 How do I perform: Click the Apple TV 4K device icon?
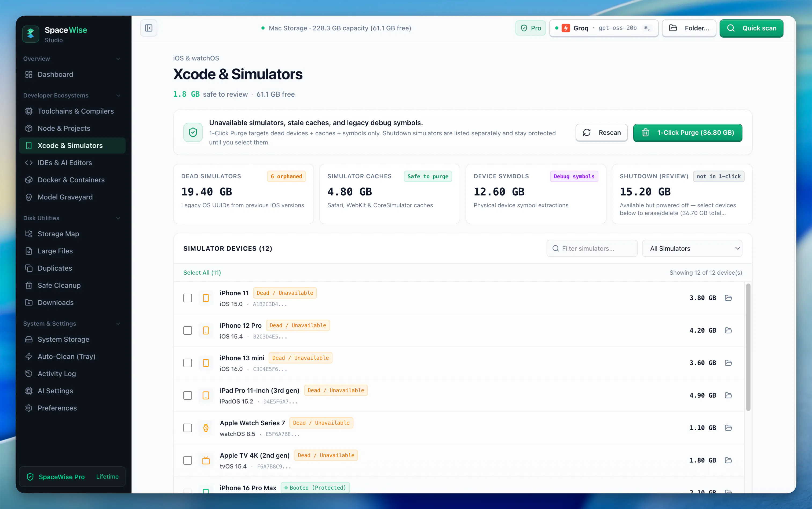click(206, 460)
